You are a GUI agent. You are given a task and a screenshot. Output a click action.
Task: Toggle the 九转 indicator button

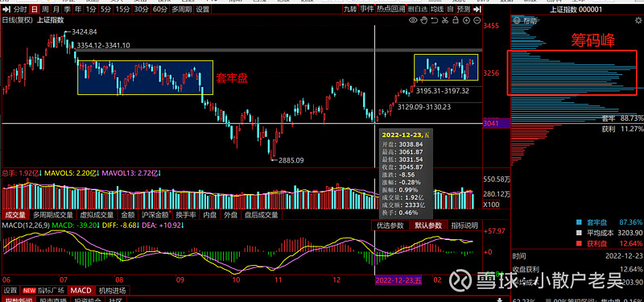point(350,9)
